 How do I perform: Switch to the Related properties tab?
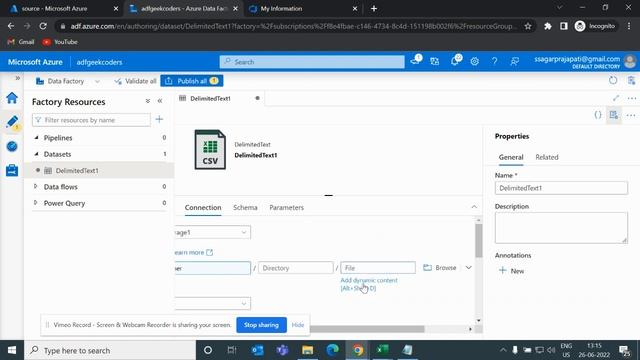547,157
